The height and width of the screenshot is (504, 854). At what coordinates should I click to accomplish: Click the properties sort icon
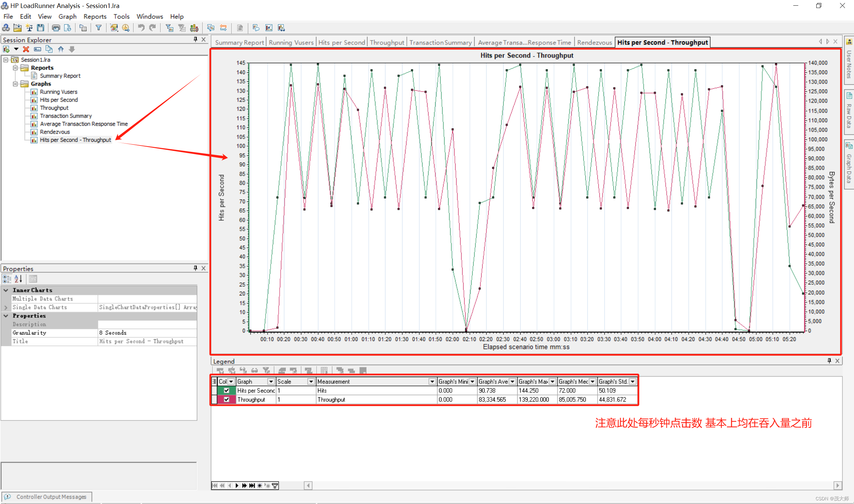point(19,279)
